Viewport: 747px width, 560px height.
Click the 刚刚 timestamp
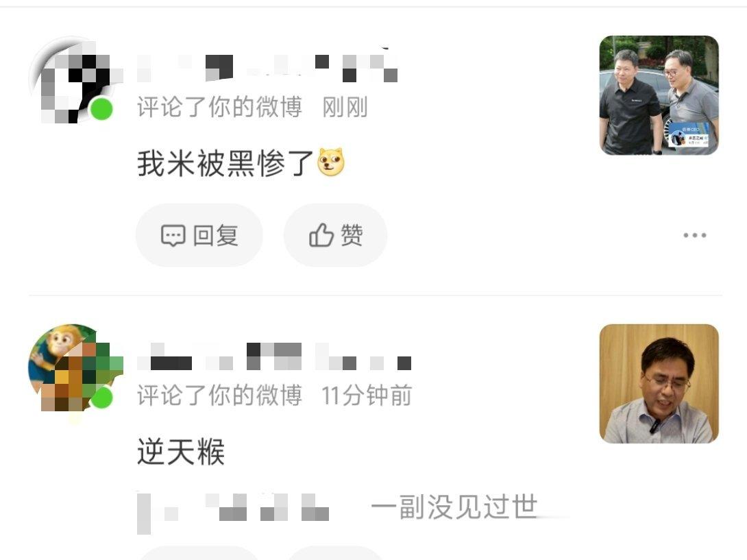point(345,107)
